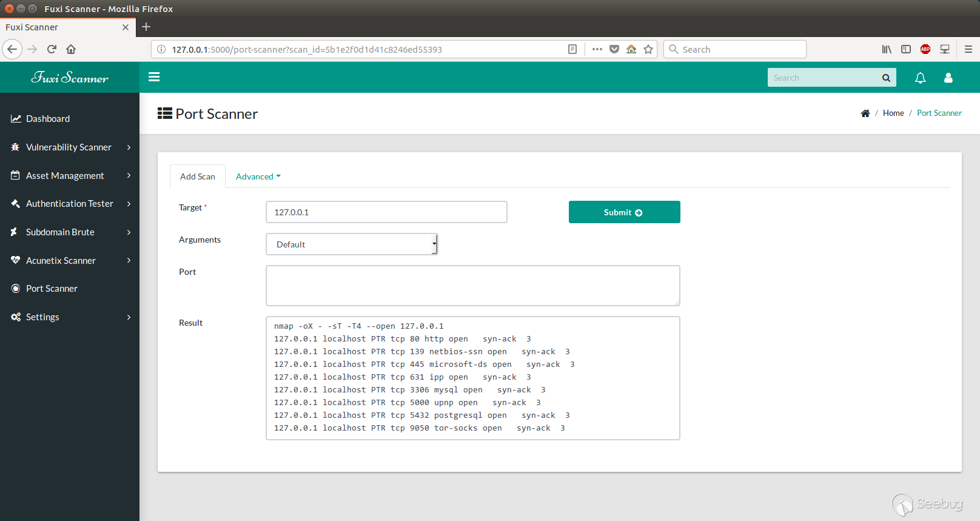Click the Result output text area
The image size is (980, 521).
[473, 378]
